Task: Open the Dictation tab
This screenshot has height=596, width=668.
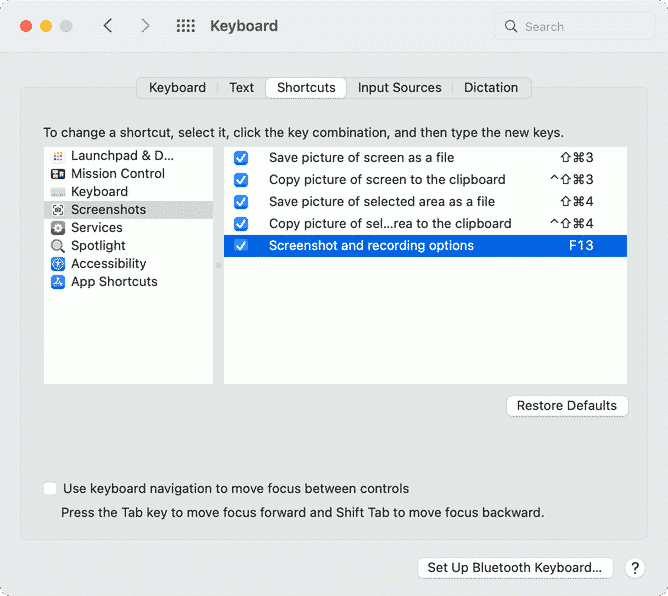Action: pyautogui.click(x=491, y=88)
